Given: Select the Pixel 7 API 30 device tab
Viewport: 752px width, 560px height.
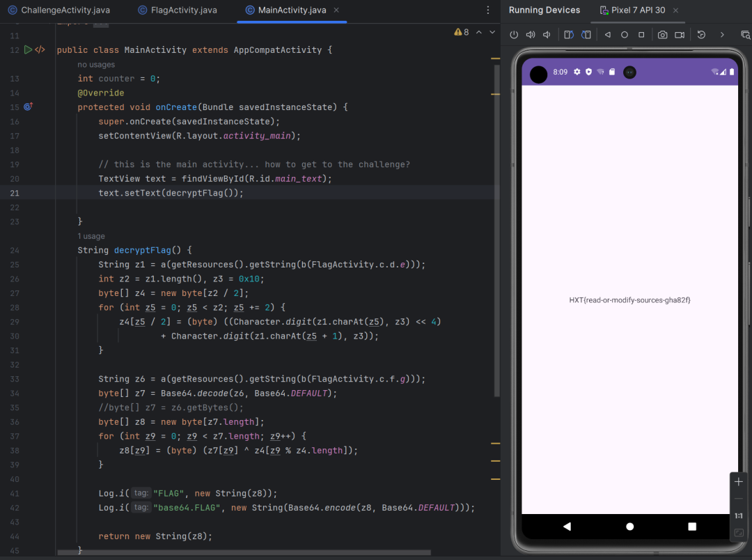Looking at the screenshot, I should tap(632, 10).
